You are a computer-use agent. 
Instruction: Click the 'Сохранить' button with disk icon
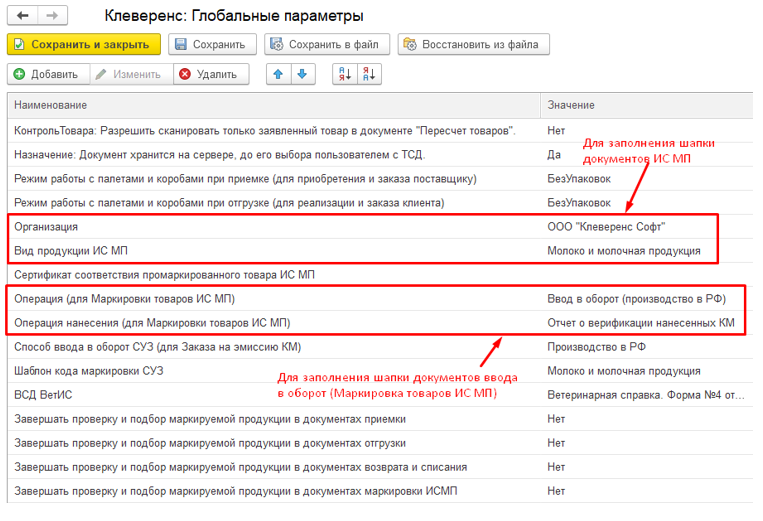point(212,44)
